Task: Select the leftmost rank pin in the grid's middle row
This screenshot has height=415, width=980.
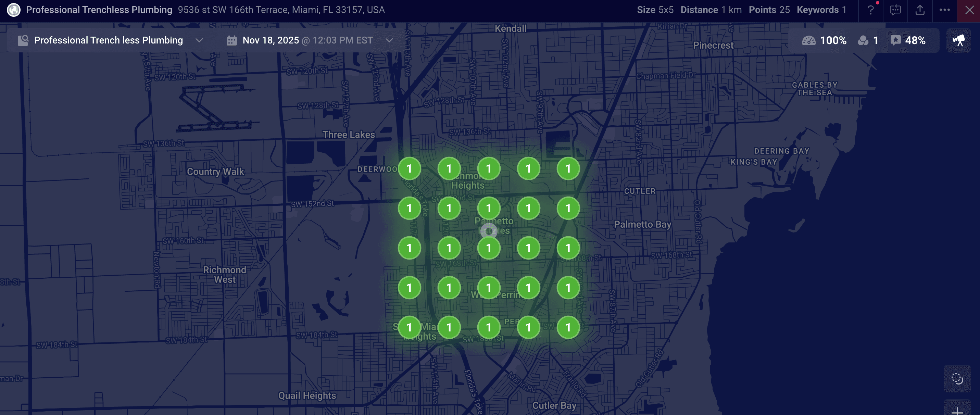Action: [x=409, y=248]
